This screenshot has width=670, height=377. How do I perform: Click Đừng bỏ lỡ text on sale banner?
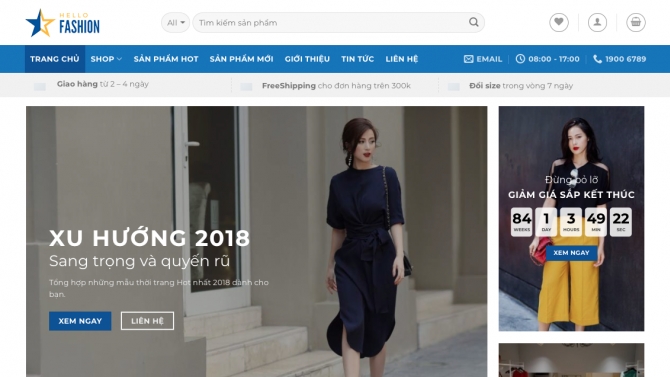(571, 180)
